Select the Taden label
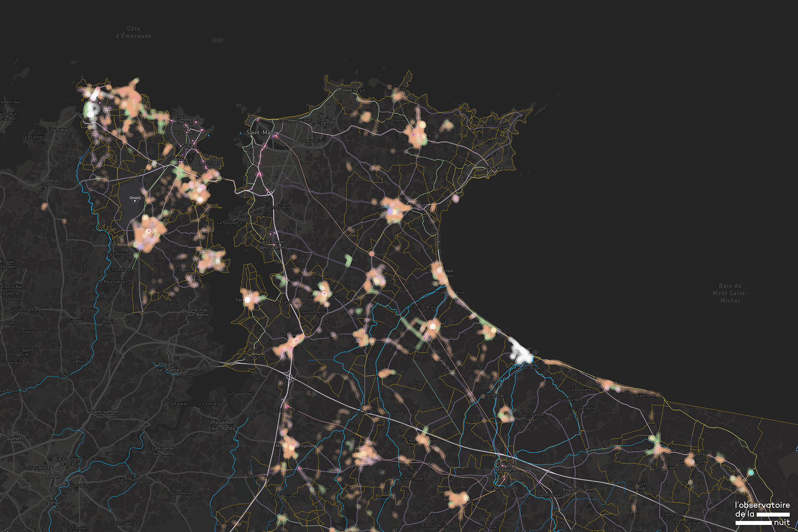 [x=111, y=454]
